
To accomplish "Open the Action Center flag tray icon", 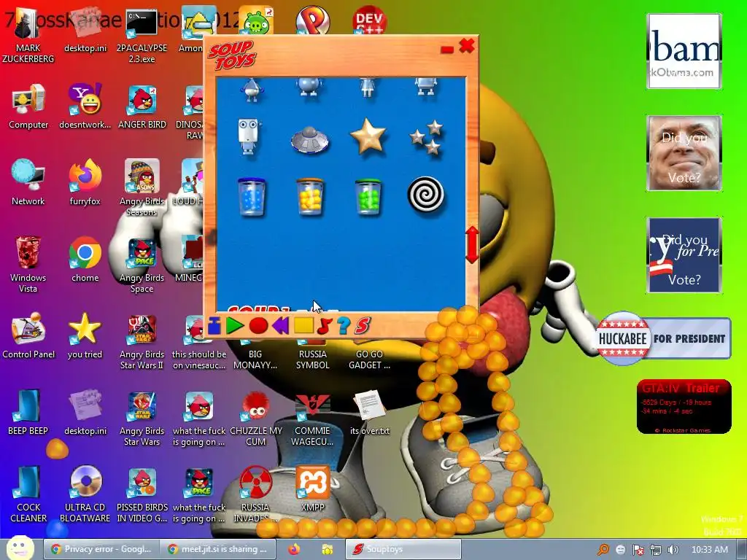I will click(638, 550).
